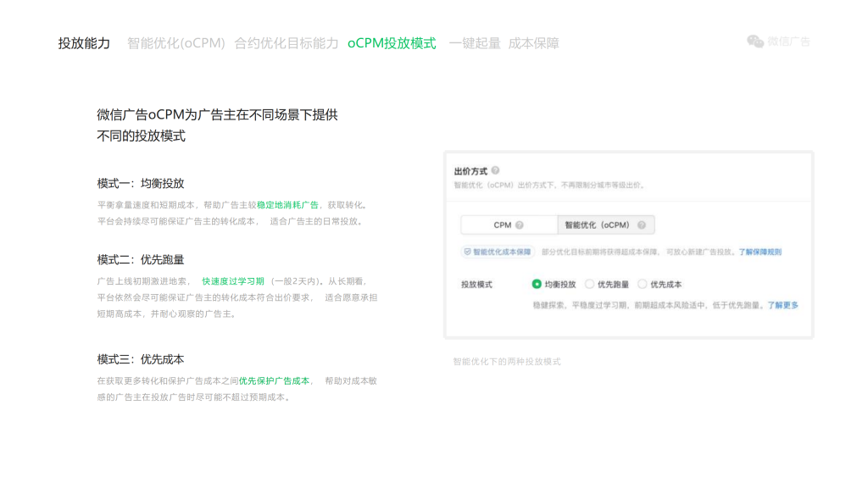
Task: Click the 智能优化成本保障 badge
Action: click(498, 252)
